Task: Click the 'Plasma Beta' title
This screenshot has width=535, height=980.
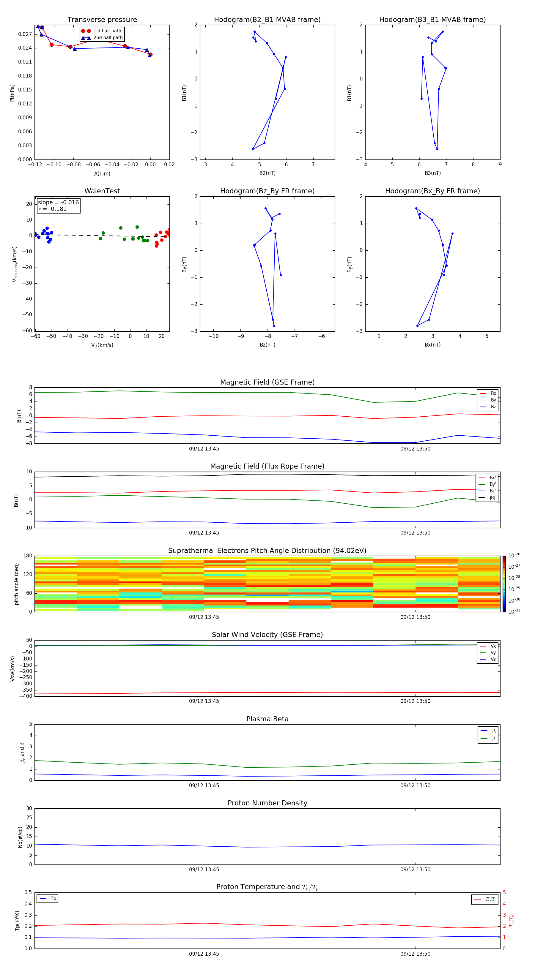Action: pyautogui.click(x=267, y=719)
